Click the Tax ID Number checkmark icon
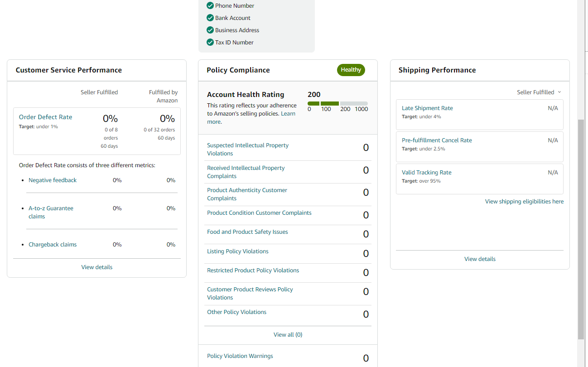 tap(210, 42)
